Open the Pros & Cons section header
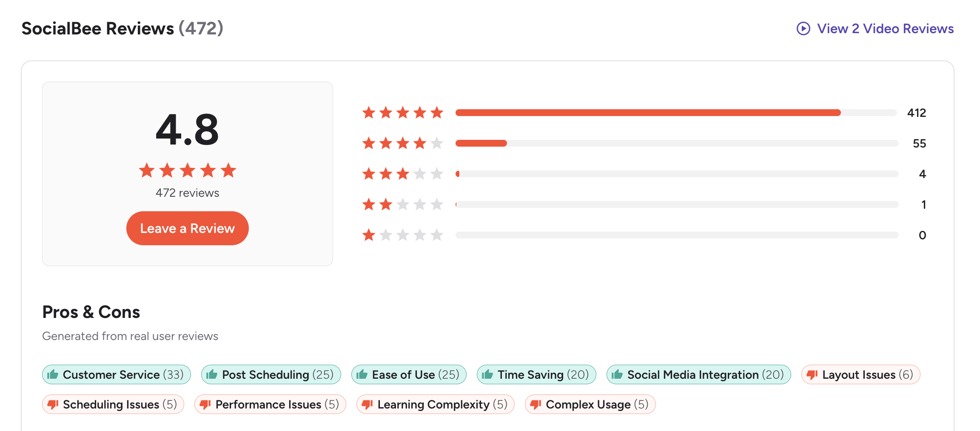 [x=91, y=312]
